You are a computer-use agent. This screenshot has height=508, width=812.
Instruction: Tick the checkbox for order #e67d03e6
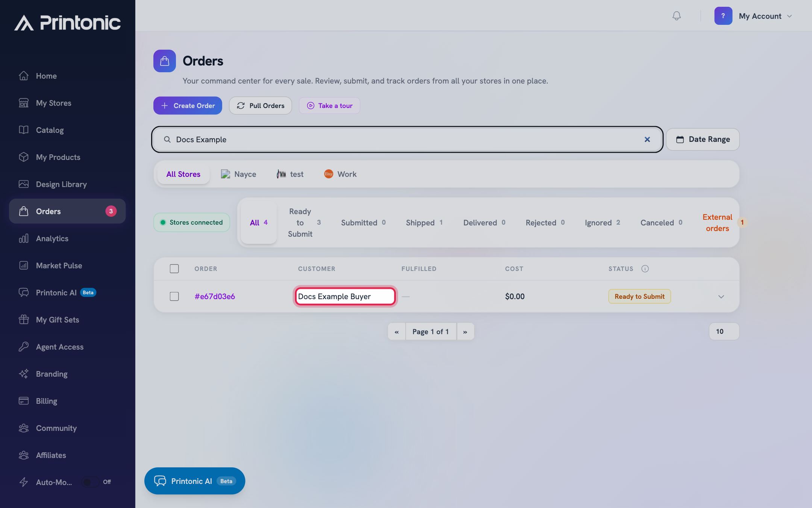174,297
